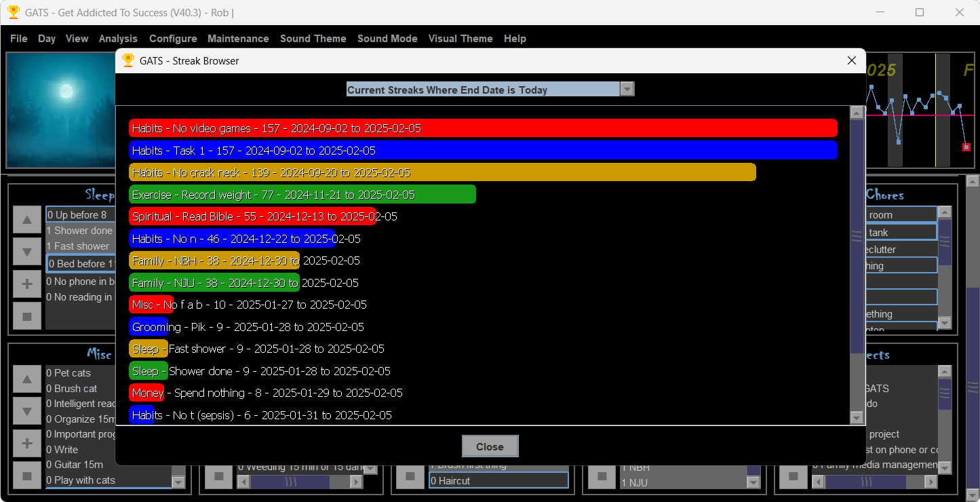Click the up arrow button in Sleep panel

[27, 220]
